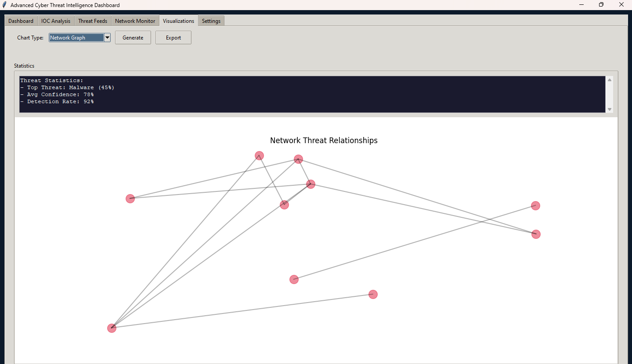The width and height of the screenshot is (632, 364).
Task: Select the Visualizations tab
Action: pyautogui.click(x=178, y=21)
